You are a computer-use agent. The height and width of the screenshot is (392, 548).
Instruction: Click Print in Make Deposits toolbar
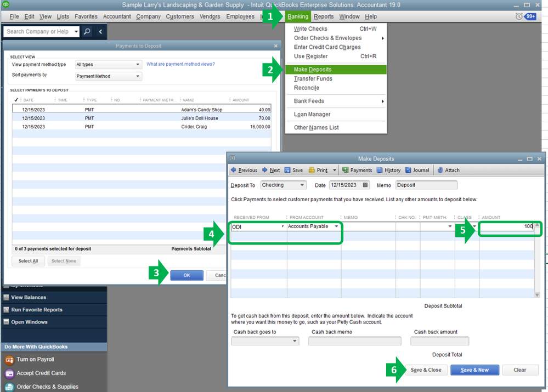(318, 170)
